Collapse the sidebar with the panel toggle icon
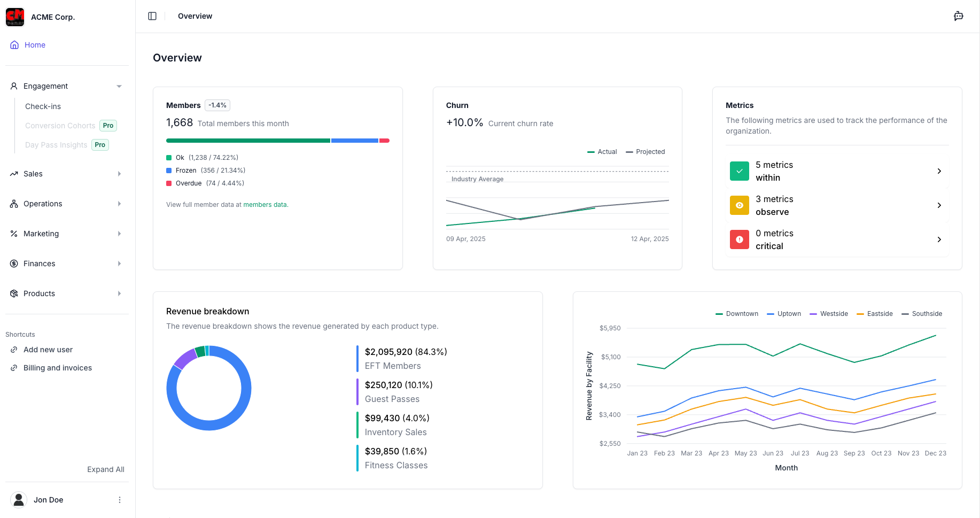The height and width of the screenshot is (518, 980). pyautogui.click(x=152, y=16)
